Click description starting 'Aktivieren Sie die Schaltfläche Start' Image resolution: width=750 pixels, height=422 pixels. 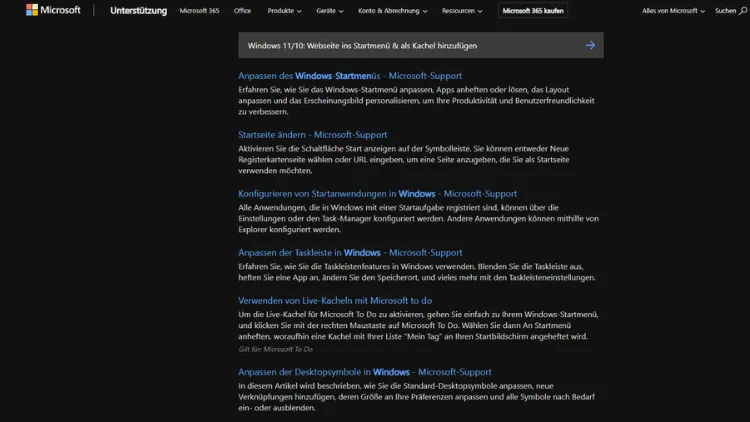(404, 159)
